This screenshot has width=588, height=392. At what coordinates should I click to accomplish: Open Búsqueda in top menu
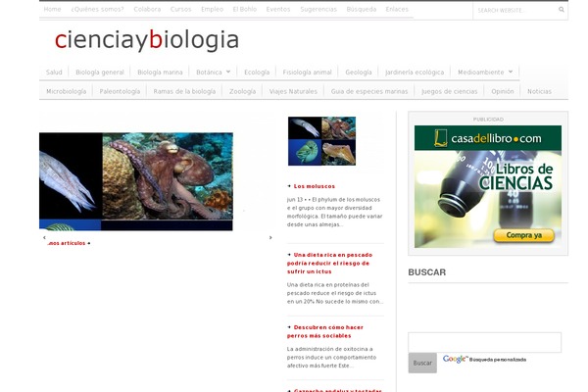361,9
